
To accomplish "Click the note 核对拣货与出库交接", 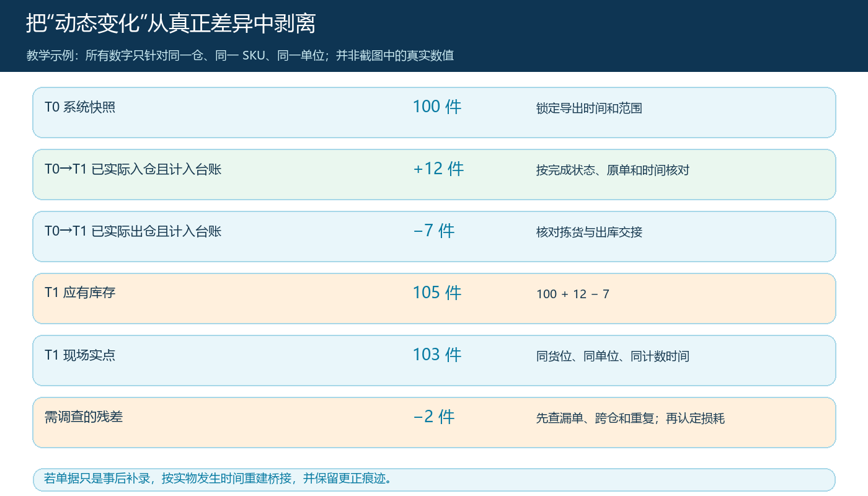I will click(589, 232).
